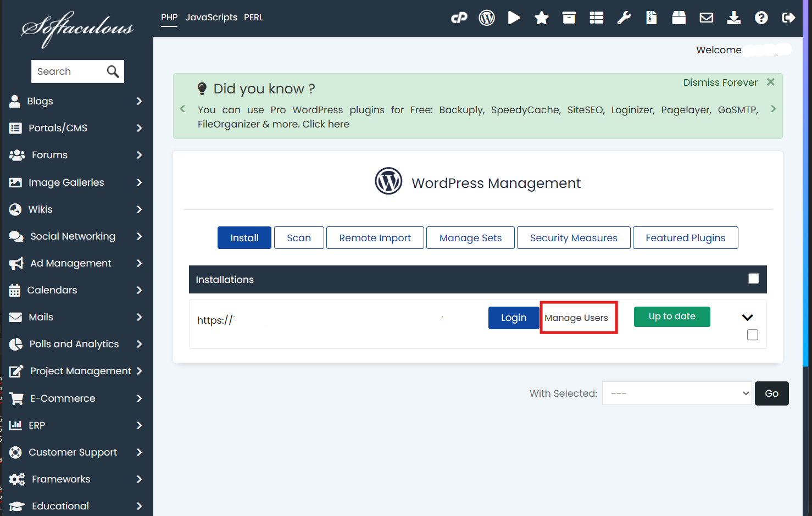Expand the Portals/CMS category
The width and height of the screenshot is (812, 516).
(139, 128)
